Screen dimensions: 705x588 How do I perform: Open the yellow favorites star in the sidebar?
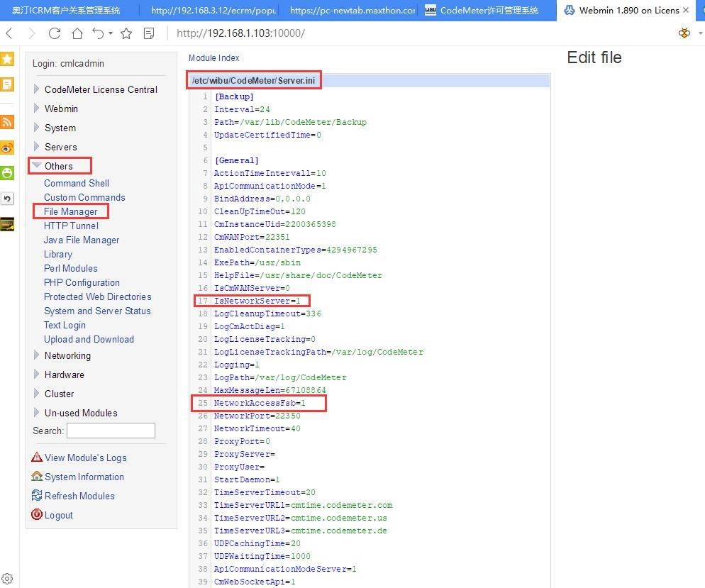7,59
